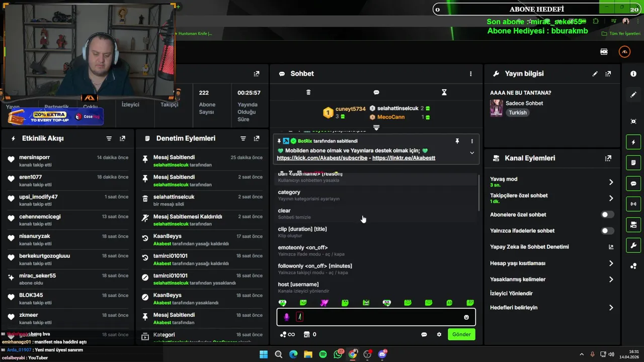Open chat settings gear beside Gönder
The width and height of the screenshot is (644, 362).
[x=439, y=334]
